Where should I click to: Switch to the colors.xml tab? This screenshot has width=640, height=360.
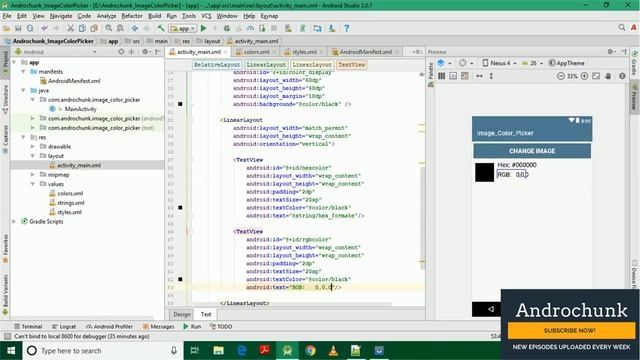coord(256,52)
